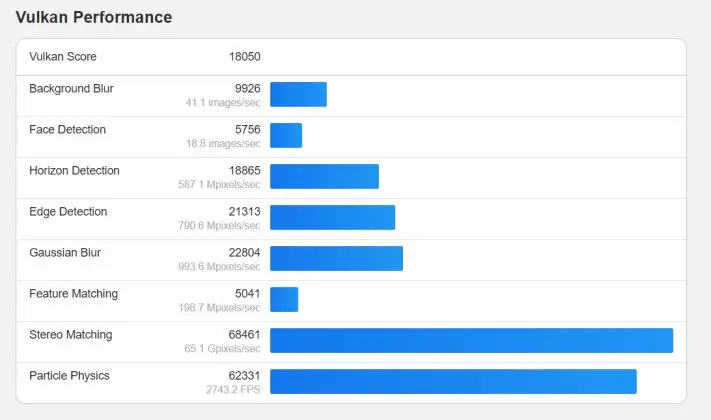Select the Vulkan Score label
This screenshot has width=711, height=420.
coord(63,57)
